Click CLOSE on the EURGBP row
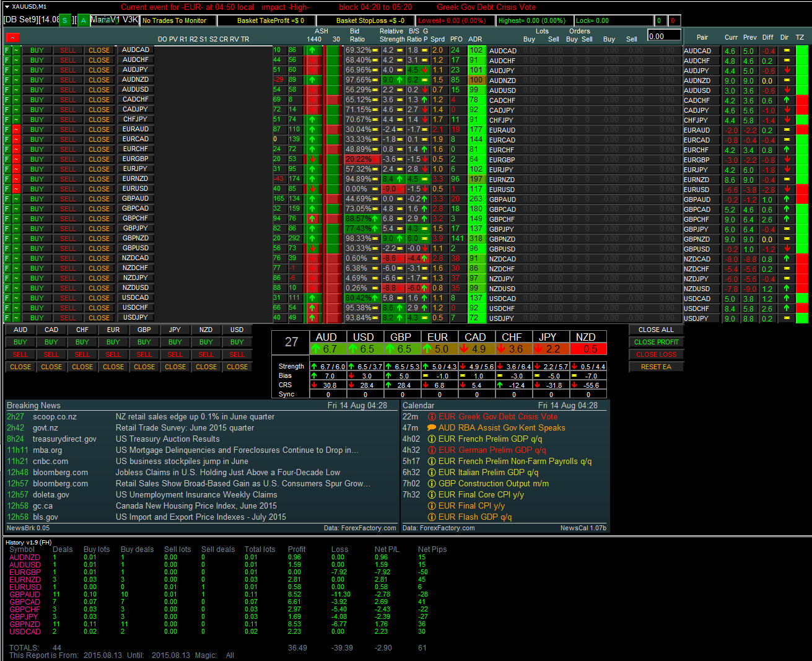812x661 pixels. pos(99,159)
